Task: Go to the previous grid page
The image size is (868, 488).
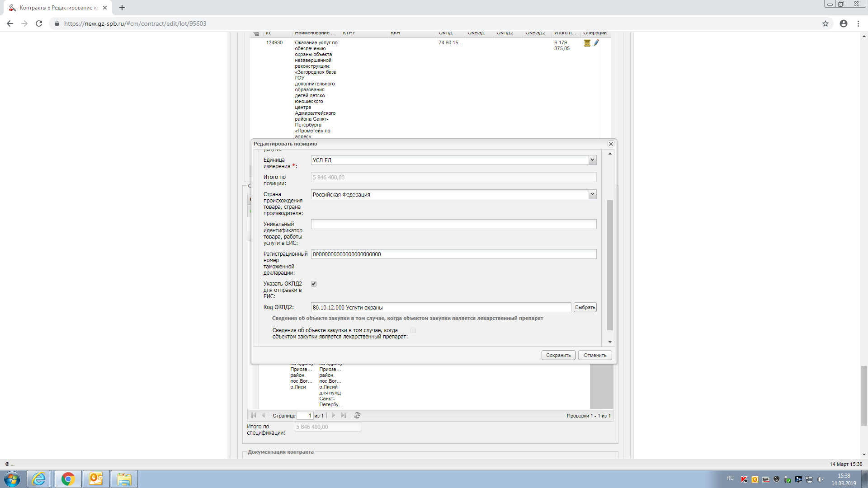Action: coord(264,415)
